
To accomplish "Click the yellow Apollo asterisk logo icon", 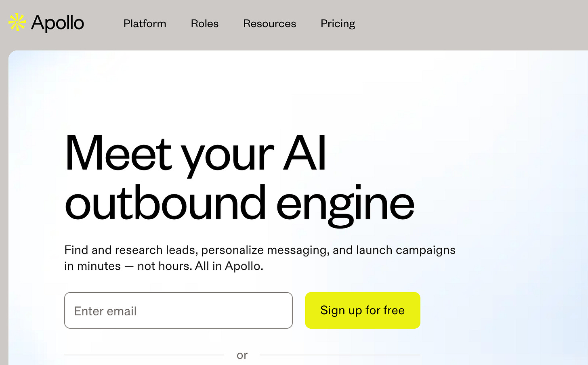I will (17, 23).
